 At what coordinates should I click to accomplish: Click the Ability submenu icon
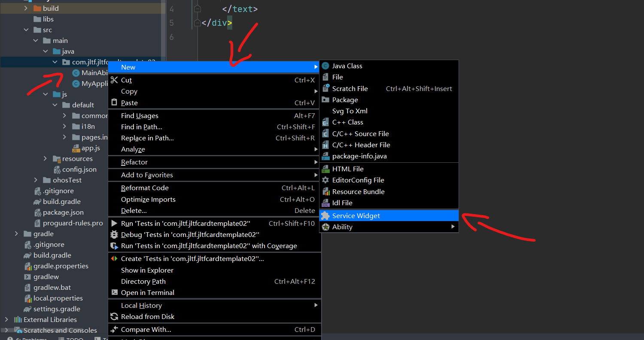tap(325, 227)
